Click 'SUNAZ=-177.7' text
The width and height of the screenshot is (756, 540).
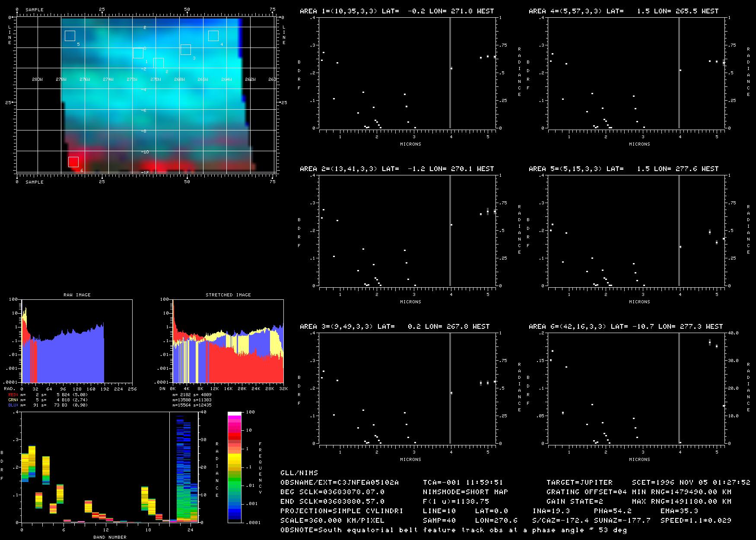(623, 521)
